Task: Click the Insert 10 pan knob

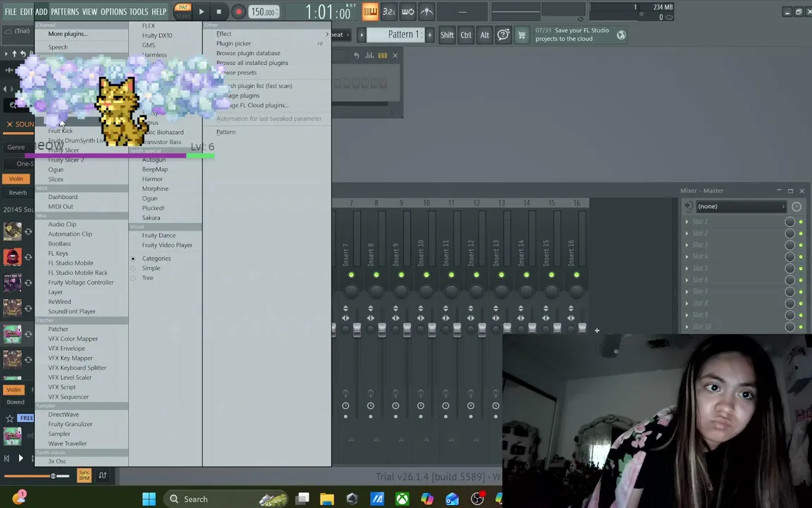Action: (426, 291)
